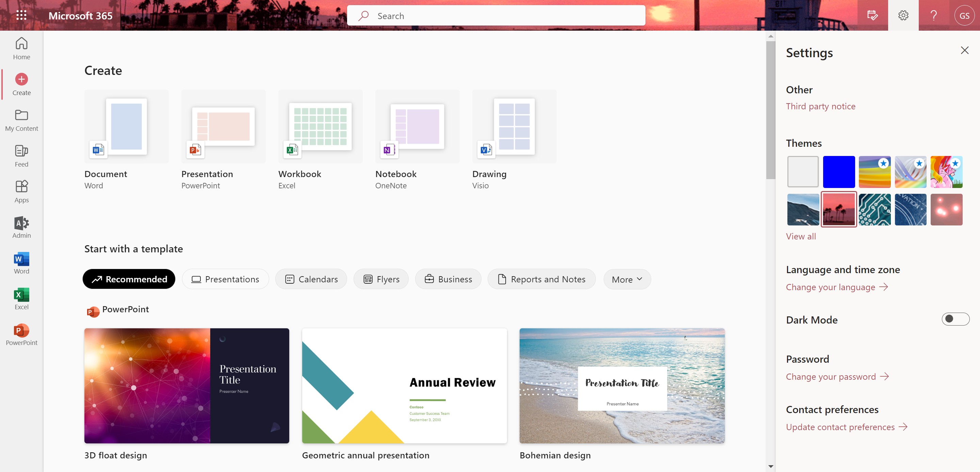Select the pink bokeh theme

coord(947,209)
